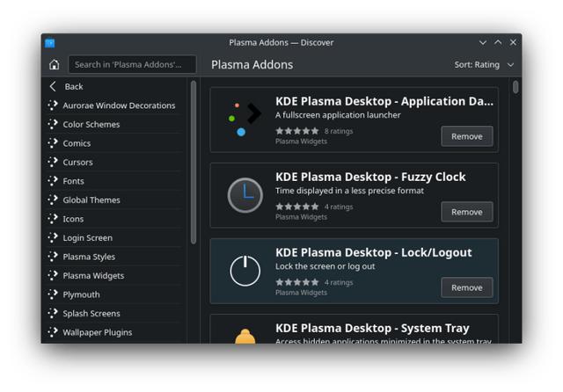The width and height of the screenshot is (563, 392).
Task: Click 'Time displayed in a less precise format'
Action: click(349, 191)
